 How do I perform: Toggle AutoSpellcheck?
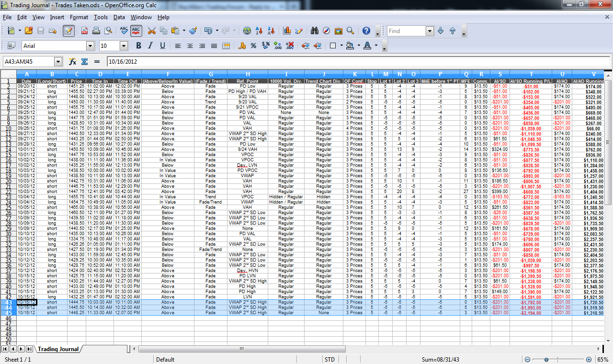click(136, 31)
